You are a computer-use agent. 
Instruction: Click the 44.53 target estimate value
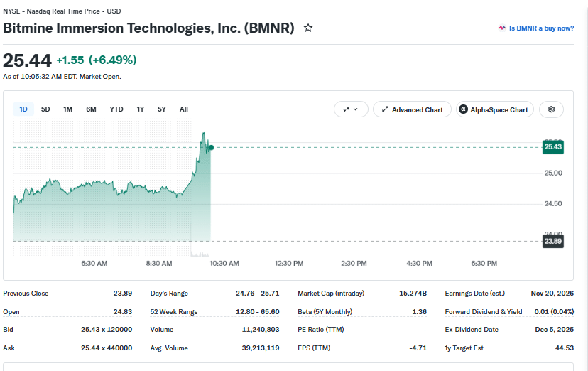point(565,348)
